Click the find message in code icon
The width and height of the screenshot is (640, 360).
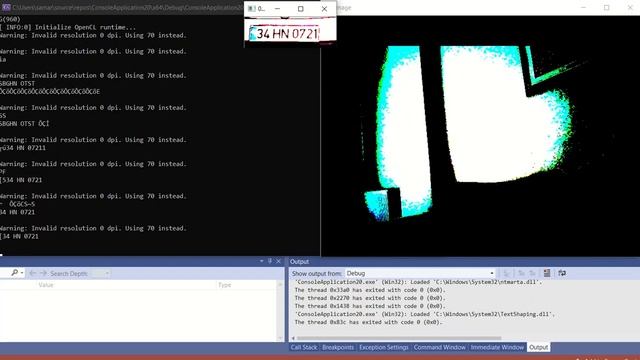(506, 273)
